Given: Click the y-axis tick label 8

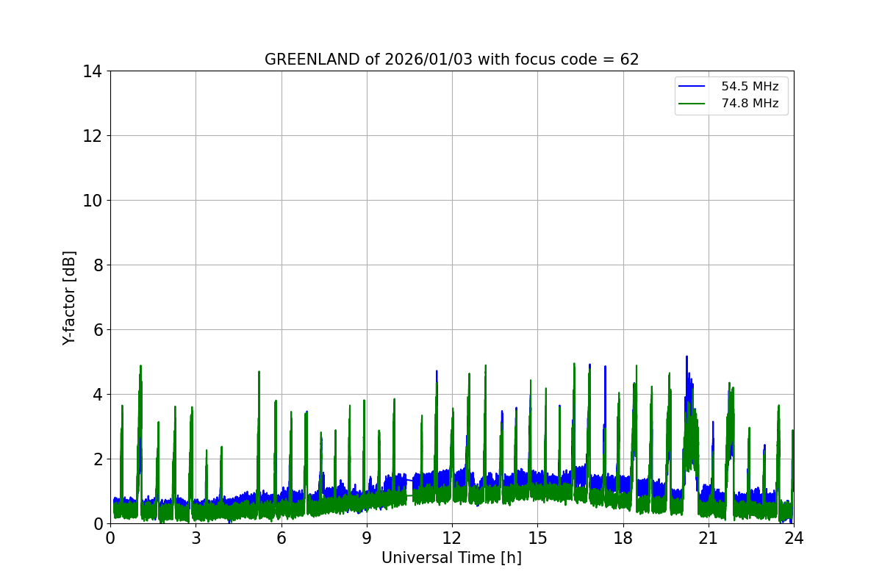Looking at the screenshot, I should point(96,265).
